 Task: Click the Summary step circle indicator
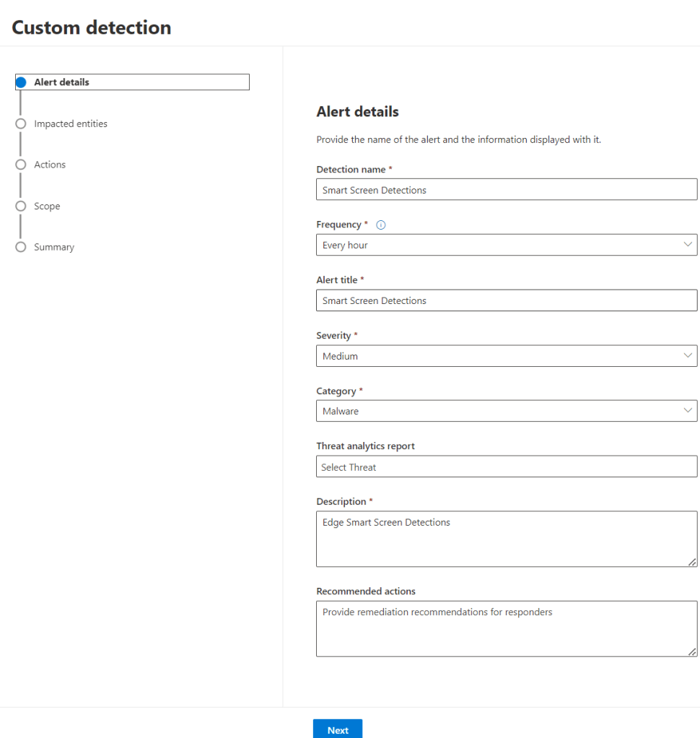click(x=21, y=247)
